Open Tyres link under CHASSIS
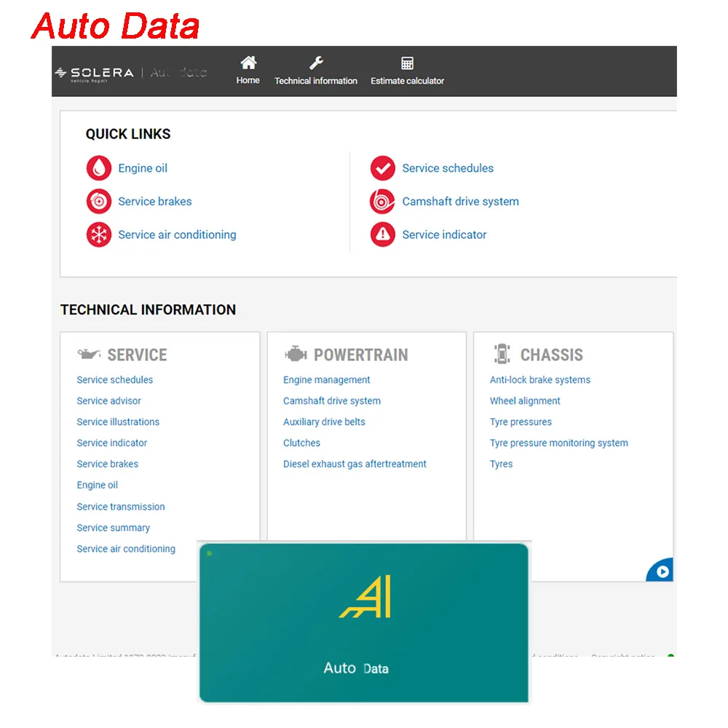Image resolution: width=728 pixels, height=728 pixels. 501,464
